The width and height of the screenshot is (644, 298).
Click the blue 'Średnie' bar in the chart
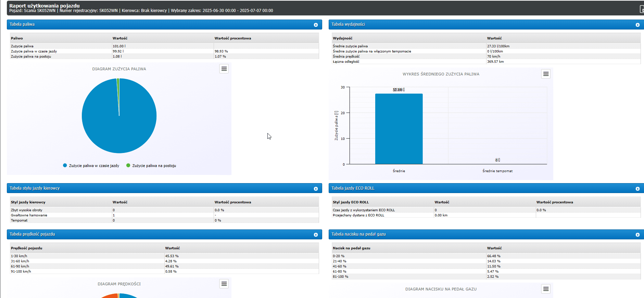(x=399, y=130)
